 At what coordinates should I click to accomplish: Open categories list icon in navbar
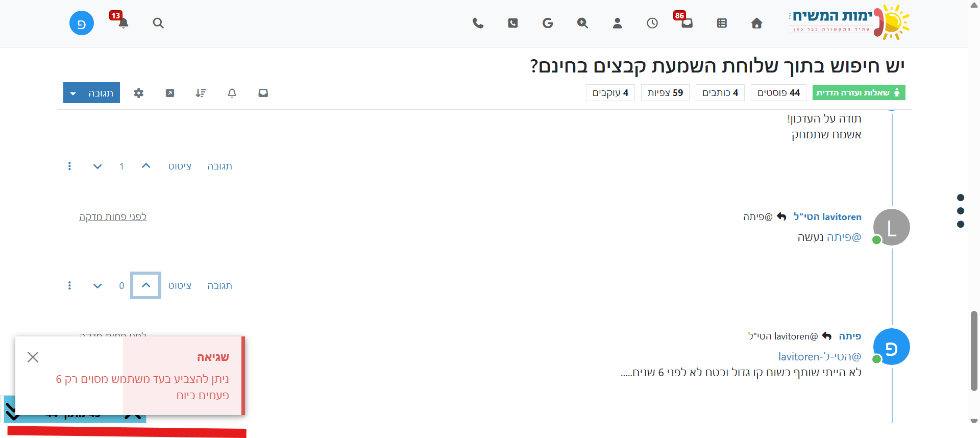point(722,23)
